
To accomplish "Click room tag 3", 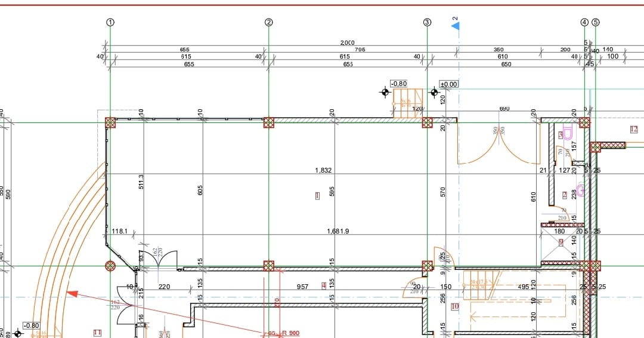I will click(x=560, y=134).
